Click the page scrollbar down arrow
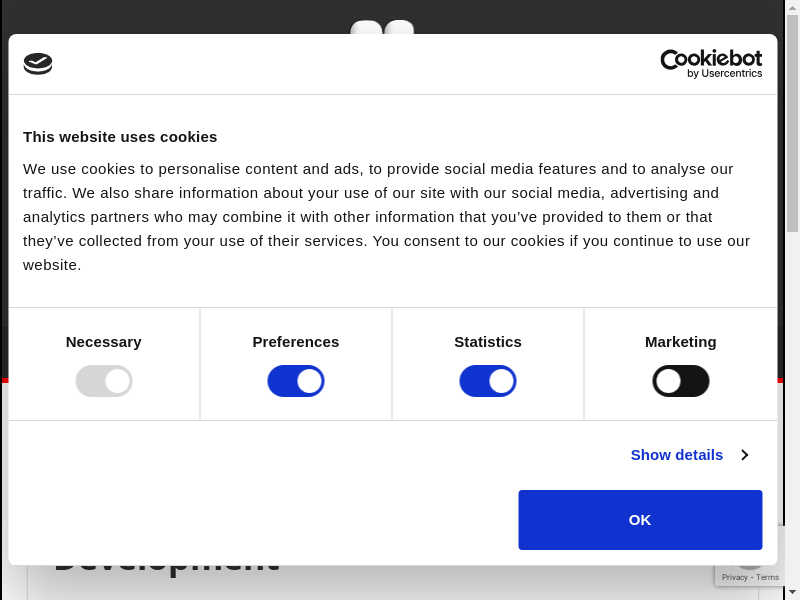800x600 pixels. tap(792, 592)
